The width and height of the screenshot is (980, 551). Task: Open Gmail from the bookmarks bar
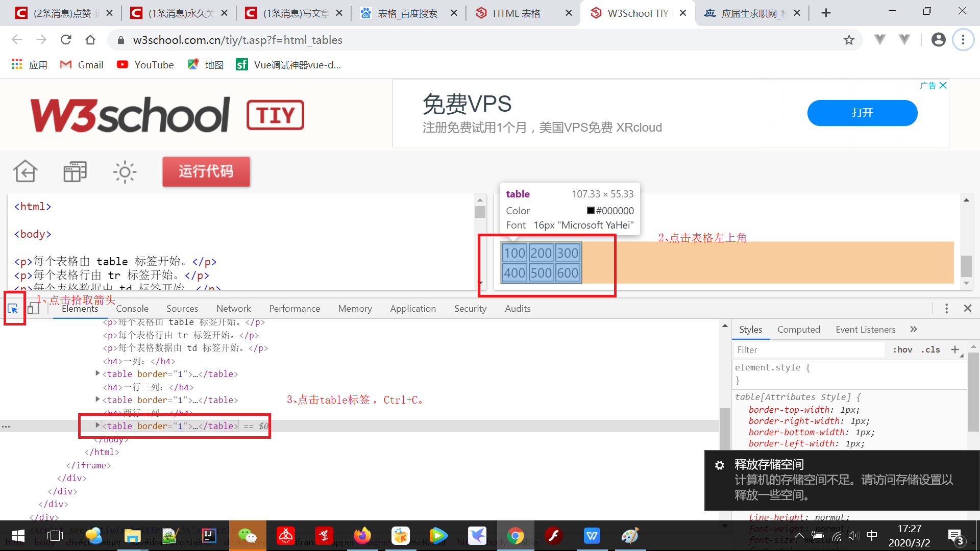(x=81, y=65)
